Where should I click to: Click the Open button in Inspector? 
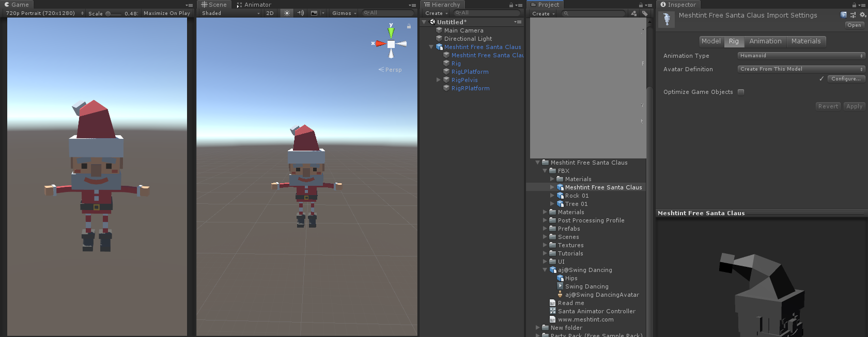pos(854,25)
